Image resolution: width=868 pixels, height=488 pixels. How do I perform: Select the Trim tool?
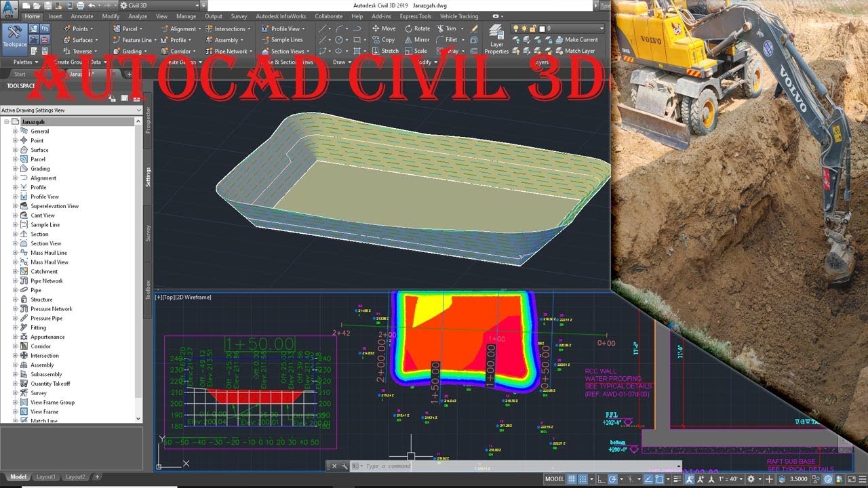(448, 28)
